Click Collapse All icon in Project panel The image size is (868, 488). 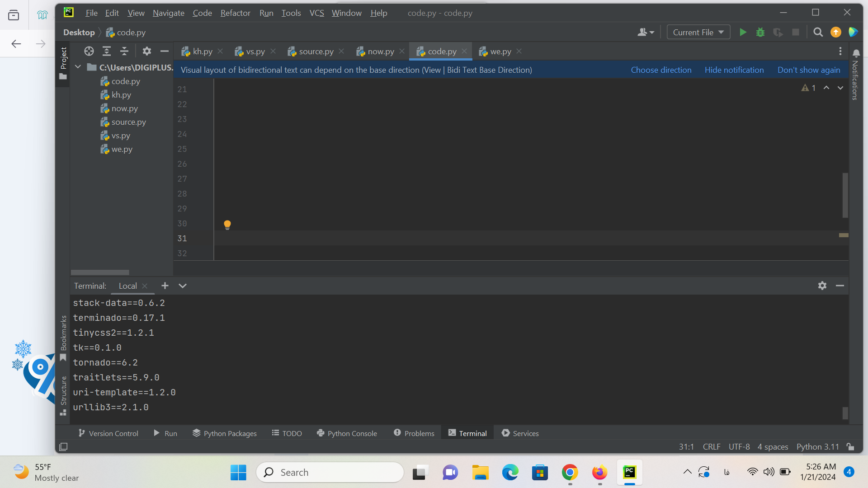[124, 51]
